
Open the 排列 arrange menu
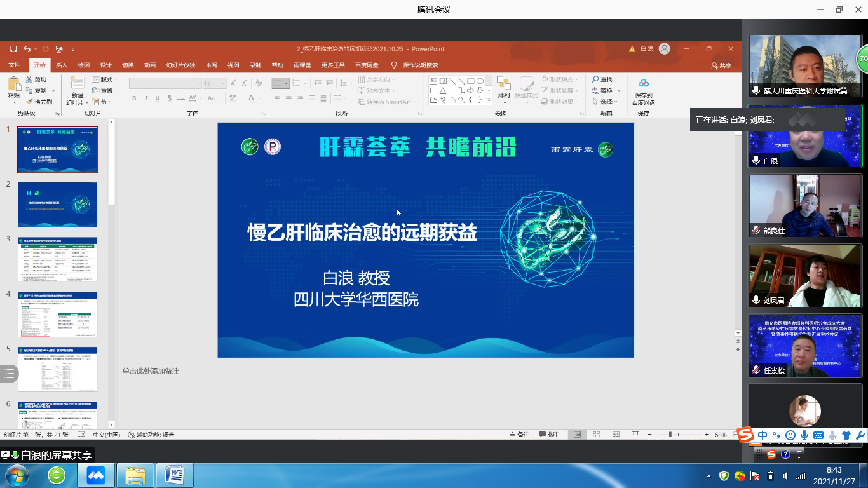point(504,88)
